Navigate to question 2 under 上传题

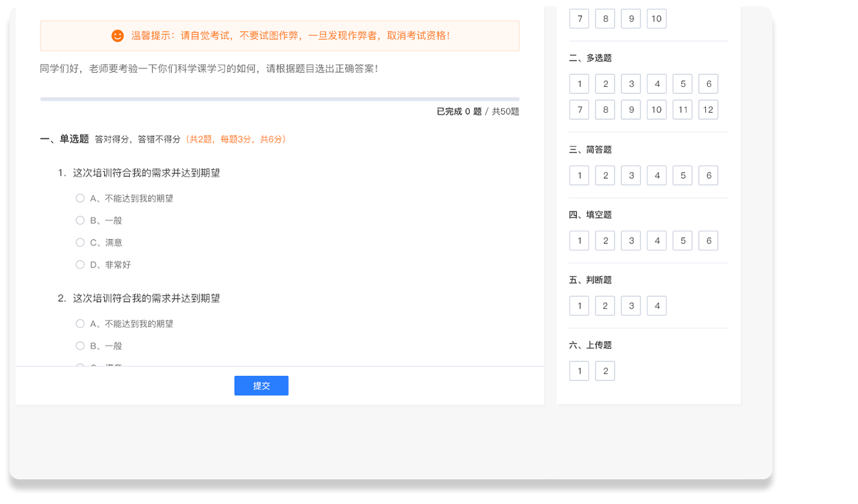[605, 371]
